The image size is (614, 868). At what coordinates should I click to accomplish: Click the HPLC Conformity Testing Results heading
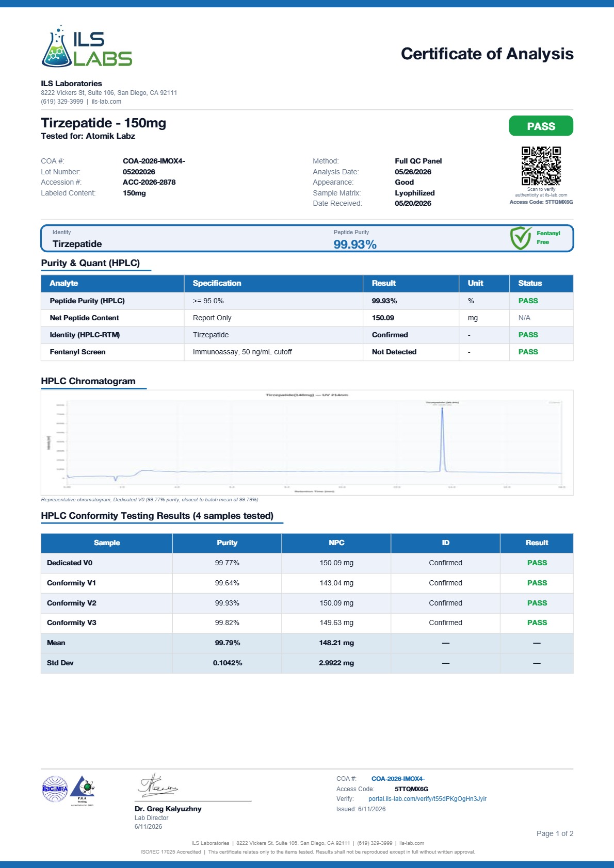pos(157,516)
